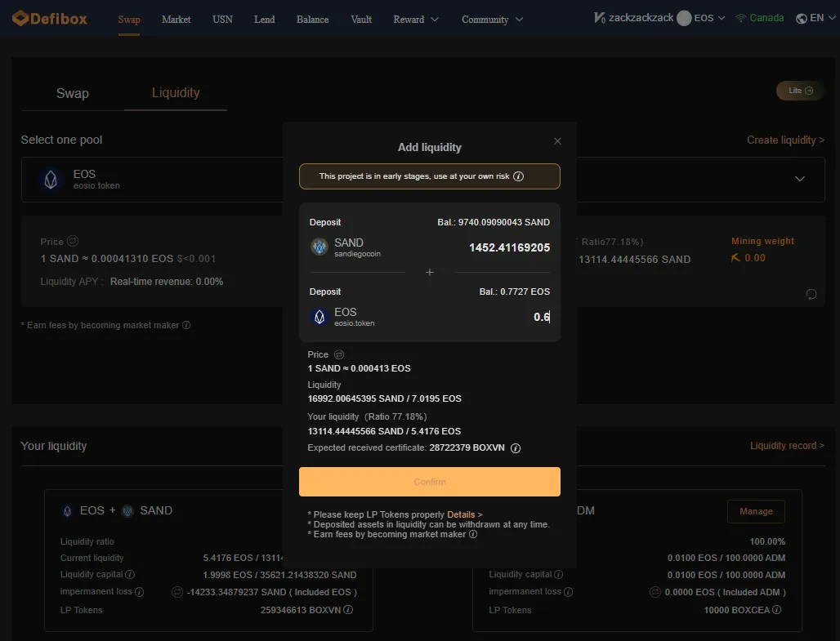
Task: Click the refresh icon in pool panel
Action: point(811,294)
